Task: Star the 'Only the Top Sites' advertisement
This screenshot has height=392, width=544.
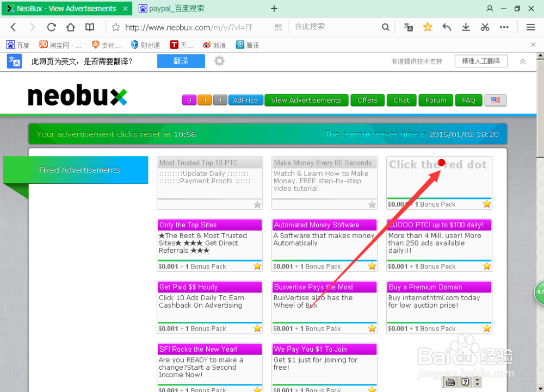Action: coord(257,266)
